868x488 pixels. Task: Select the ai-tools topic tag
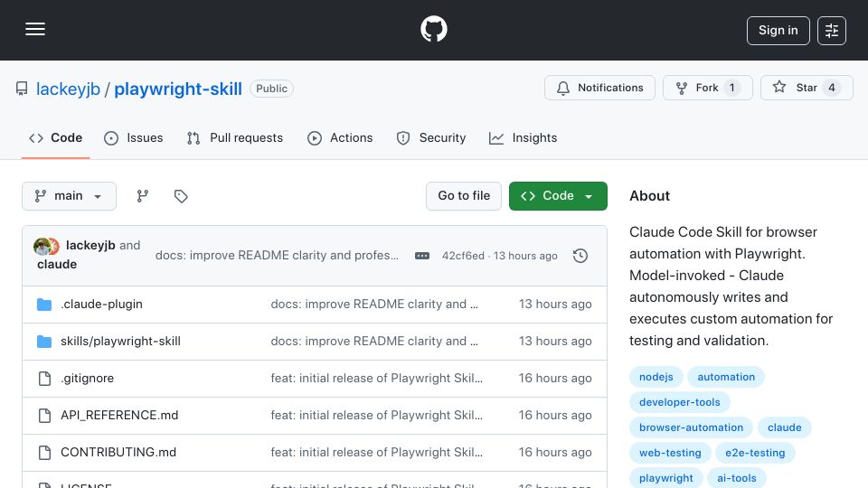736,479
